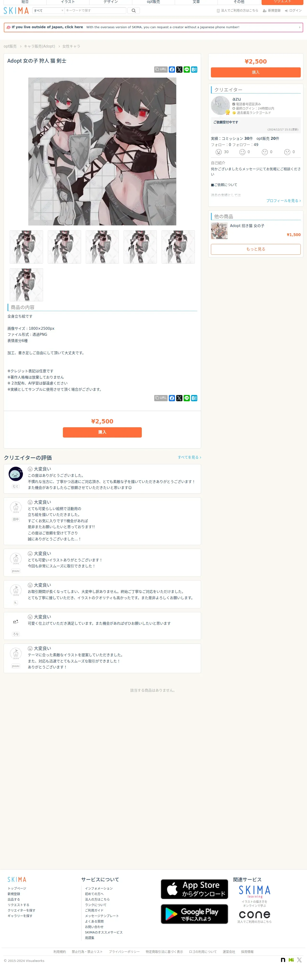
Task: Click もっと見る button
Action: (x=256, y=249)
